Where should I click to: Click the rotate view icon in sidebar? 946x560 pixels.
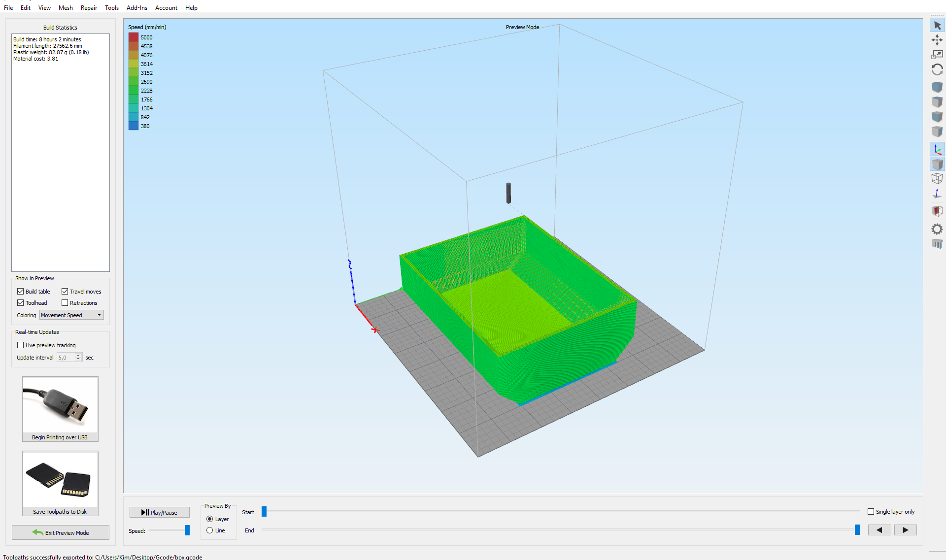coord(937,69)
